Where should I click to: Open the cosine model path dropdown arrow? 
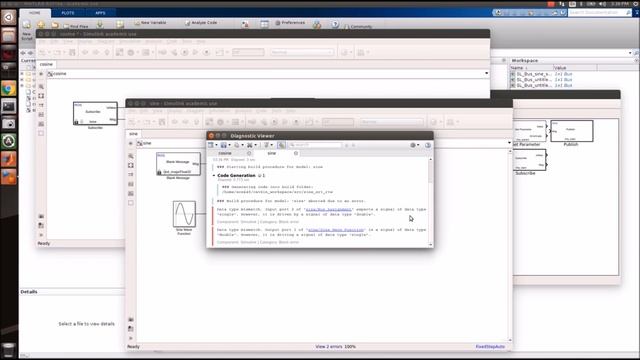pos(487,73)
